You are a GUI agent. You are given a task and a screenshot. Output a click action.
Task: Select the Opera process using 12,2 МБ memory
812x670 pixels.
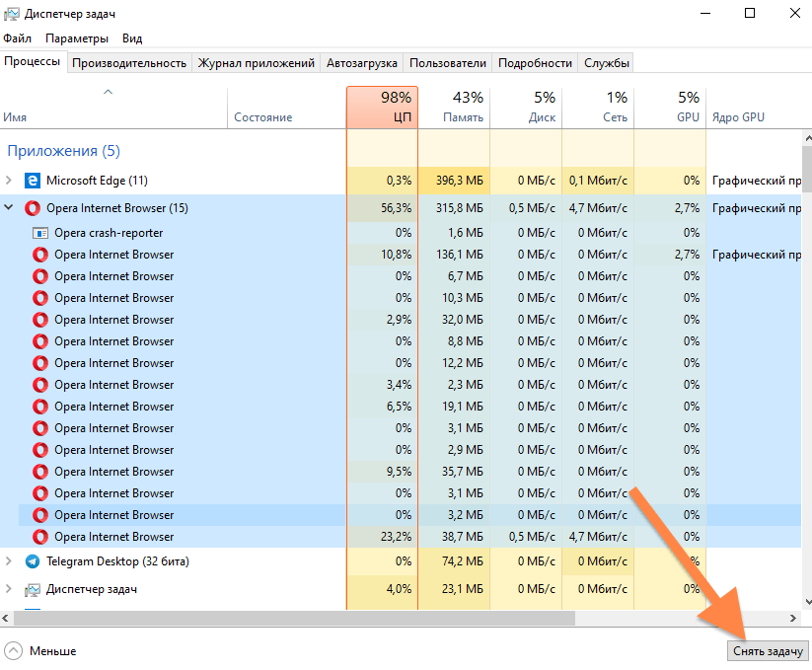pos(401,363)
